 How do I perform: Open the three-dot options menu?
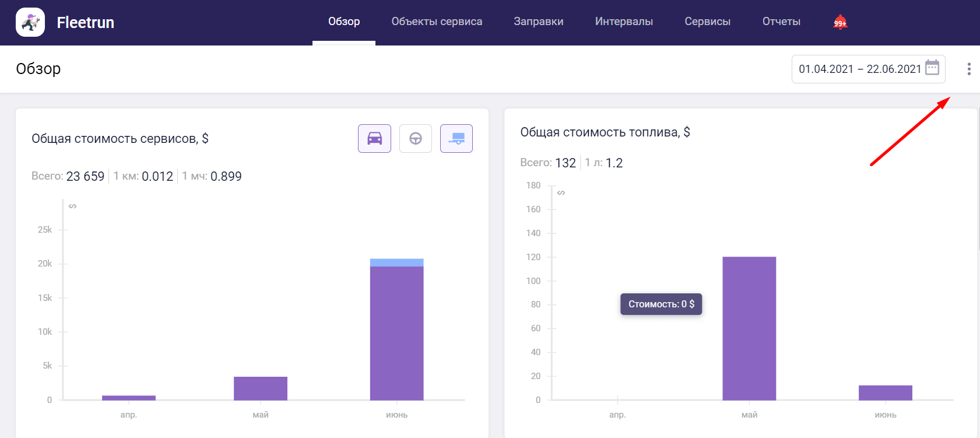tap(968, 69)
